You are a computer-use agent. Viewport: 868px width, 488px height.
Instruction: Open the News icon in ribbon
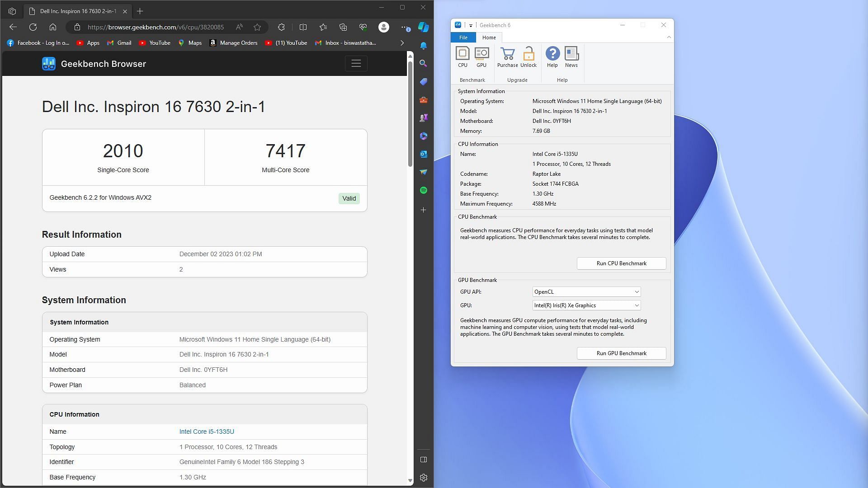(571, 57)
